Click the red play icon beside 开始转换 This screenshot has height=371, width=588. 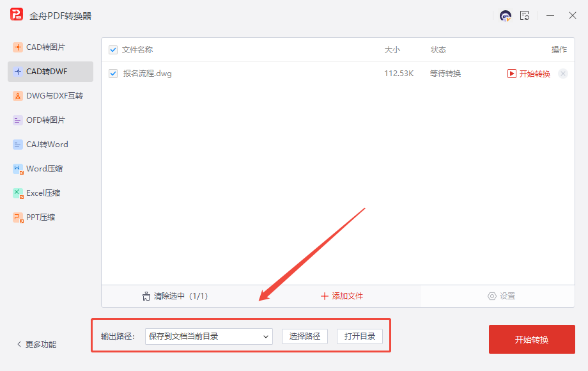click(511, 74)
